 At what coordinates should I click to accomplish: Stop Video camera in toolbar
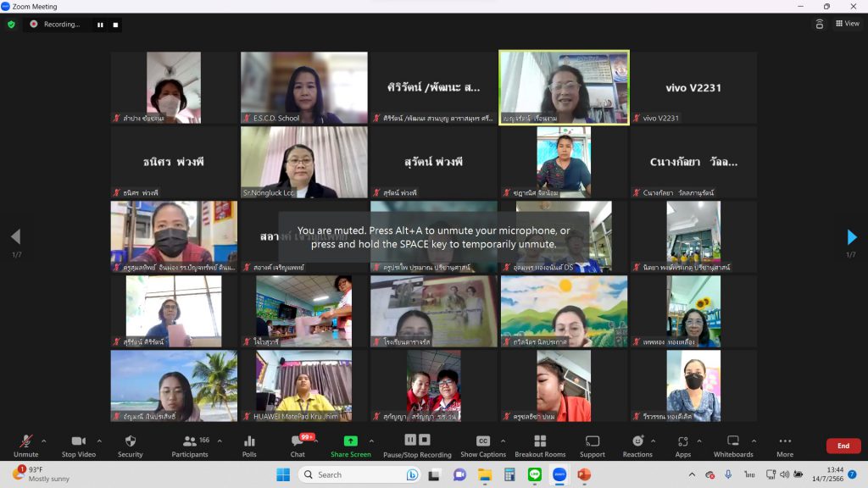[x=78, y=445]
